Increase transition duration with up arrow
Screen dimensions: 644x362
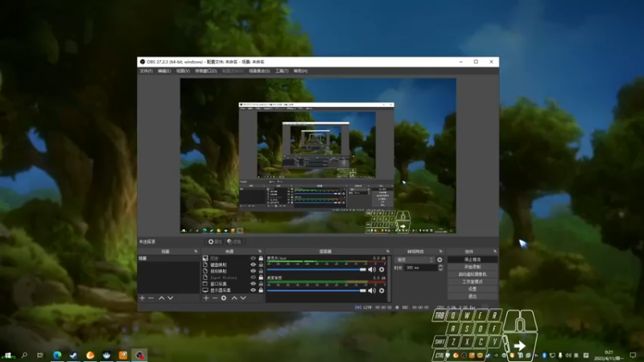point(440,265)
